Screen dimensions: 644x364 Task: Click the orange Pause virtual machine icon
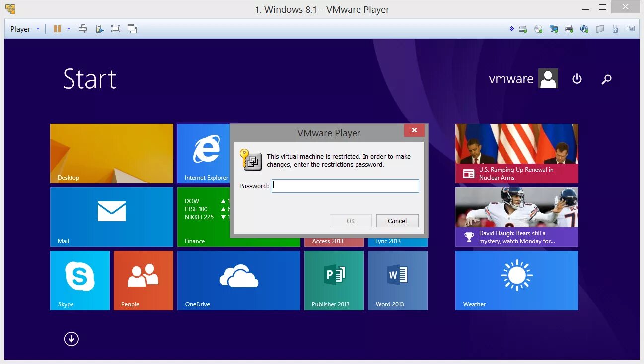(x=57, y=29)
